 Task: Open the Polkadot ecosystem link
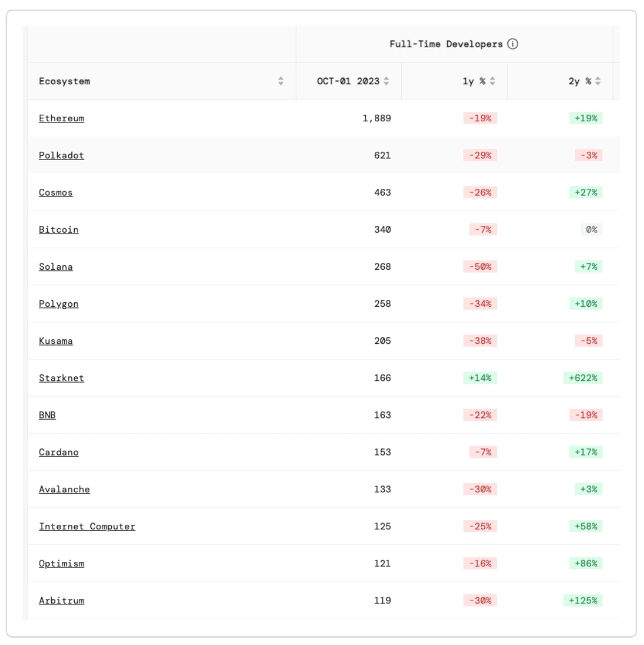[x=61, y=155]
